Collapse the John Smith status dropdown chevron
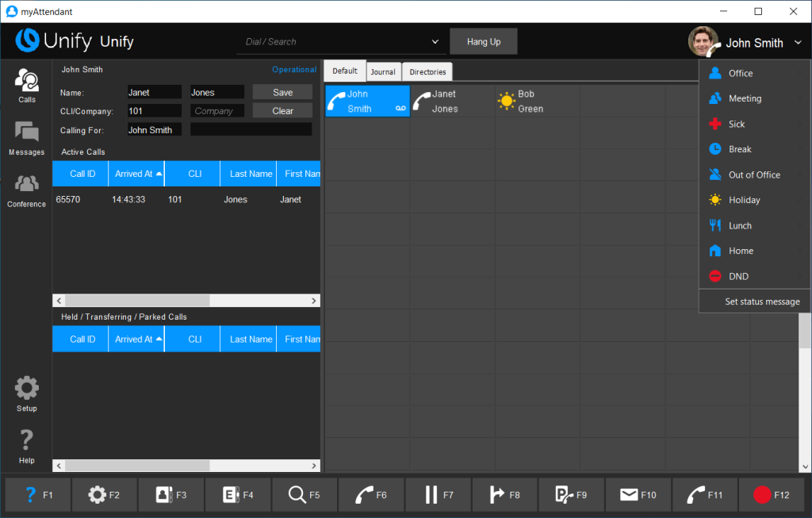Viewport: 812px width, 518px height. pos(797,44)
